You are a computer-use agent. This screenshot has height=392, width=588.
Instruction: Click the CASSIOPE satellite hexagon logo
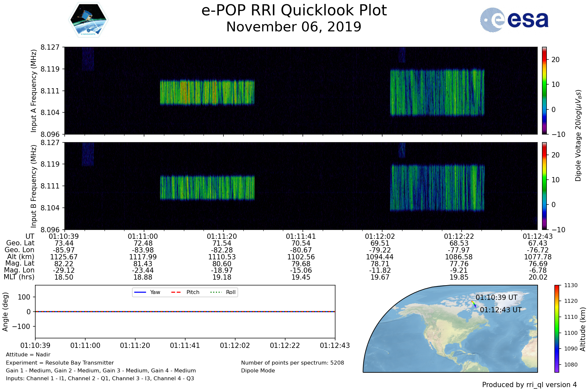tap(88, 20)
